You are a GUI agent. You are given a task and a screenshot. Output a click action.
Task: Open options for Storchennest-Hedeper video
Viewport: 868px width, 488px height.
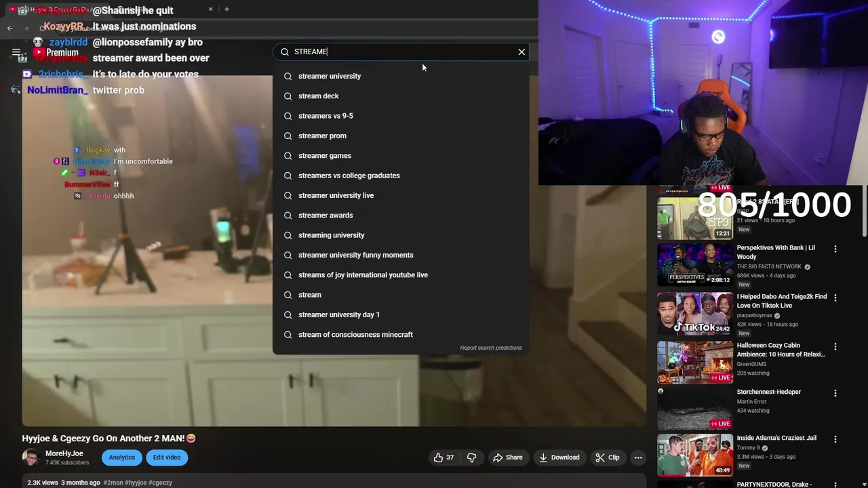click(835, 393)
